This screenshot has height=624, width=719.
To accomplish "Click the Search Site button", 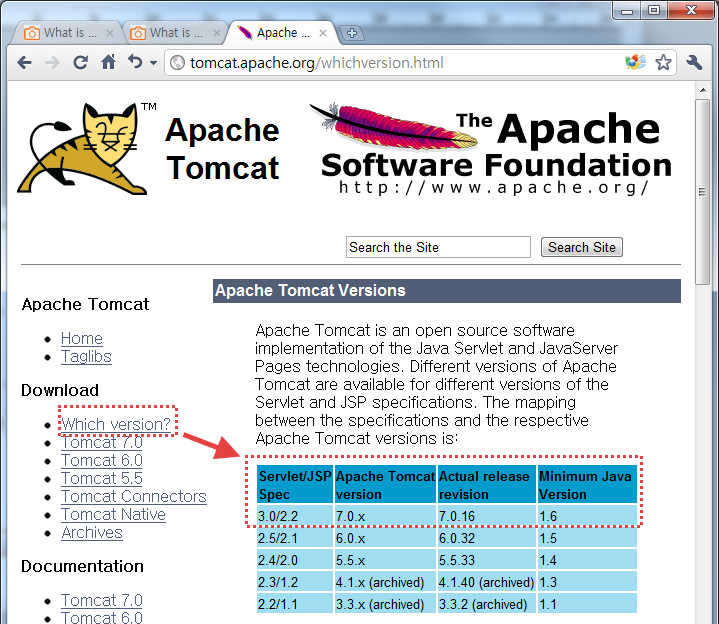I will pyautogui.click(x=581, y=247).
